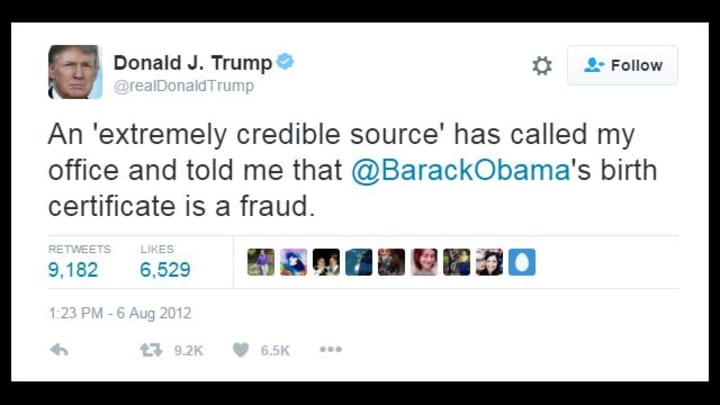
Task: Click the first liker avatar in purple
Action: 261,262
